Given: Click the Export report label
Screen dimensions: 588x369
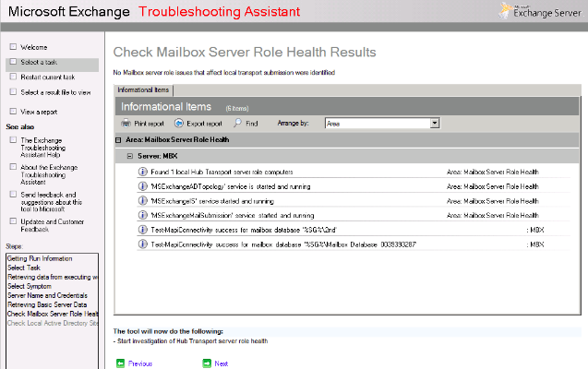Looking at the screenshot, I should coord(204,124).
